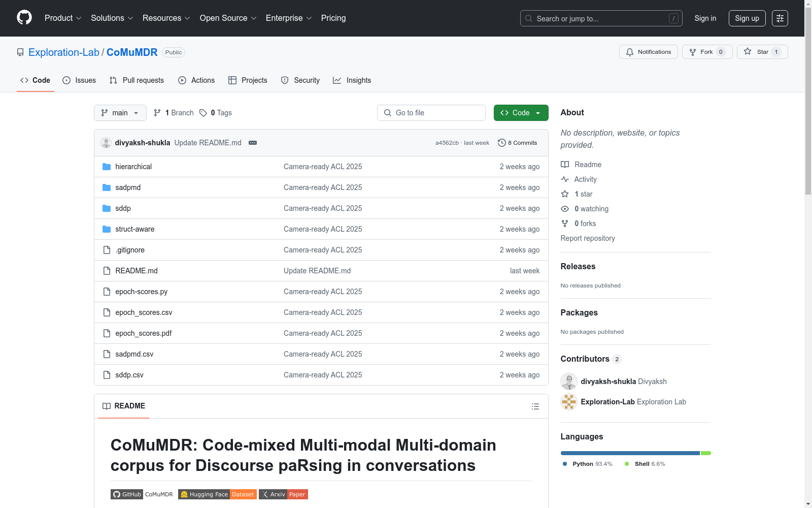Click the Activity pulse icon
The width and height of the screenshot is (812, 508).
(x=565, y=179)
